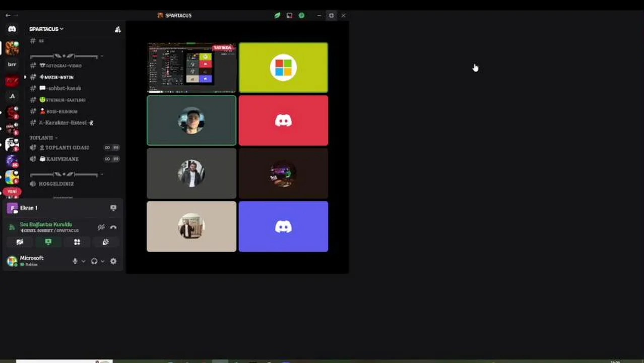The image size is (644, 363).
Task: Click the Microsoft username text
Action: pyautogui.click(x=32, y=258)
